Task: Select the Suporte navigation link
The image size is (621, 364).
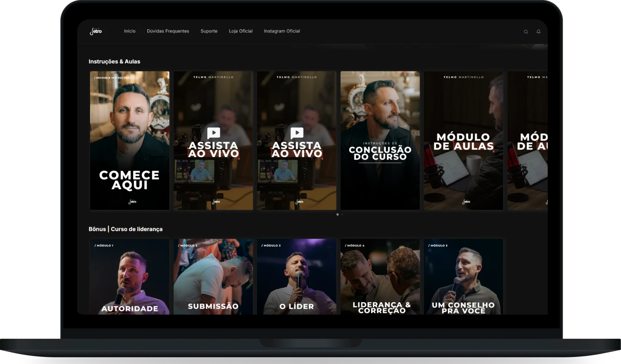Action: pos(209,31)
